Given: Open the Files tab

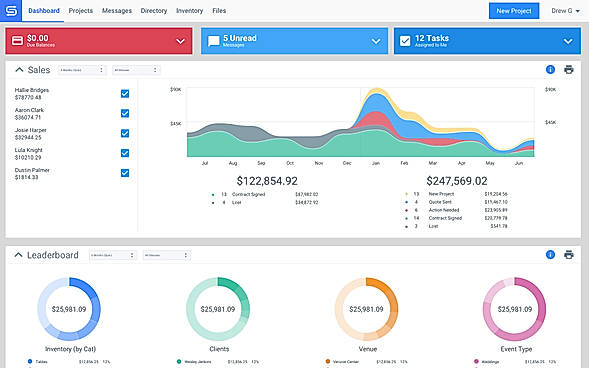Looking at the screenshot, I should point(219,11).
